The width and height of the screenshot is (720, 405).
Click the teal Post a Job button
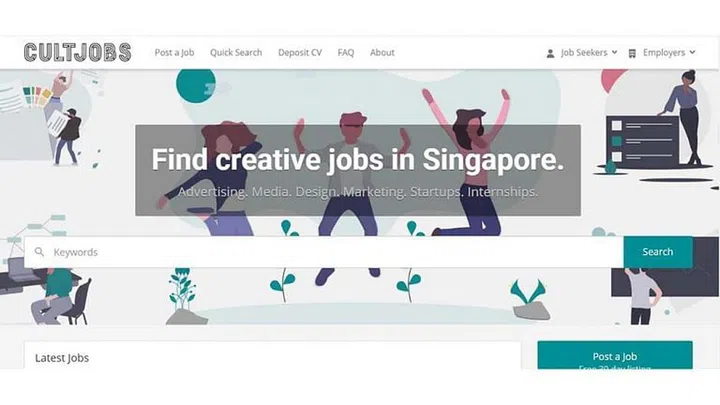[x=615, y=355]
